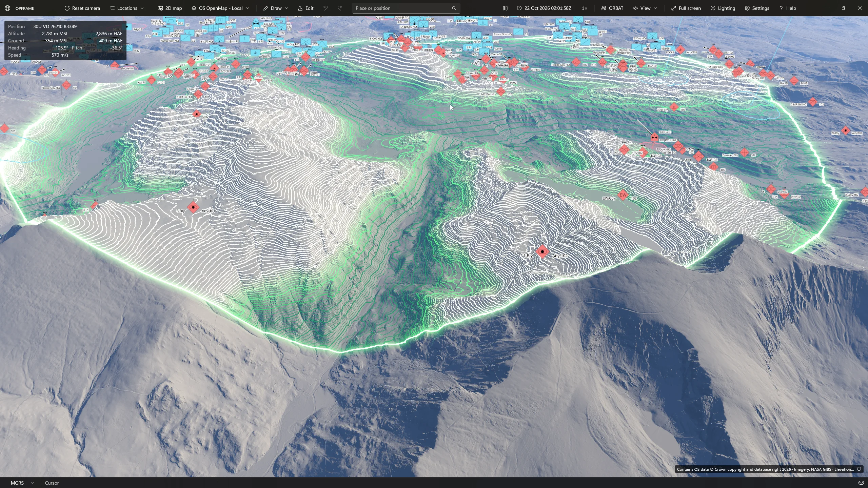Image resolution: width=868 pixels, height=488 pixels.
Task: Select the 2 MR Bn HQ 102 marker
Action: point(813,102)
